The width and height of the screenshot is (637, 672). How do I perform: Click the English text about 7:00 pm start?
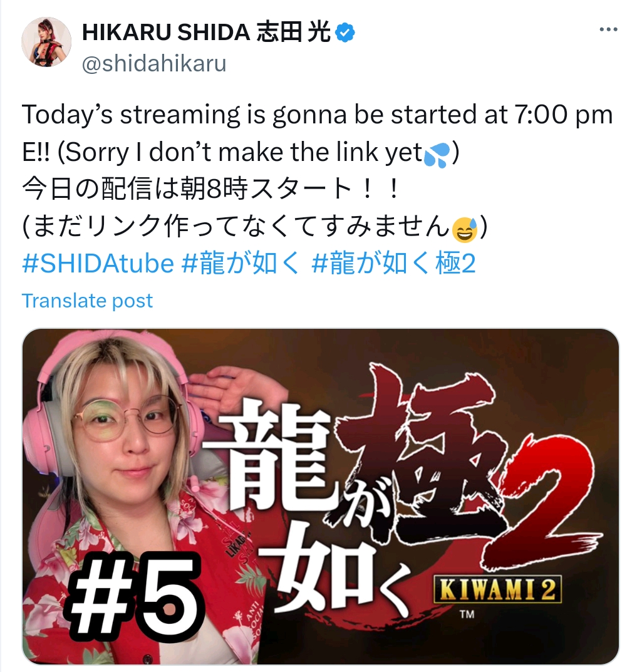point(317,133)
